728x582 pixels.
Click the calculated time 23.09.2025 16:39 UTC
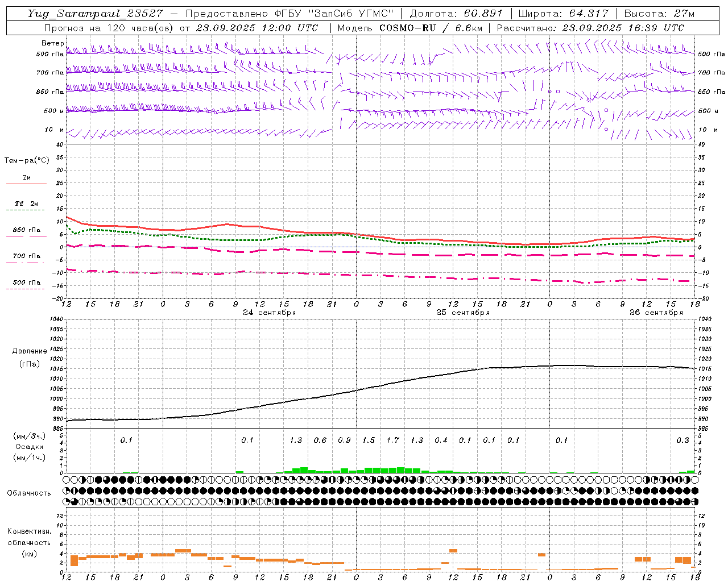pos(623,28)
